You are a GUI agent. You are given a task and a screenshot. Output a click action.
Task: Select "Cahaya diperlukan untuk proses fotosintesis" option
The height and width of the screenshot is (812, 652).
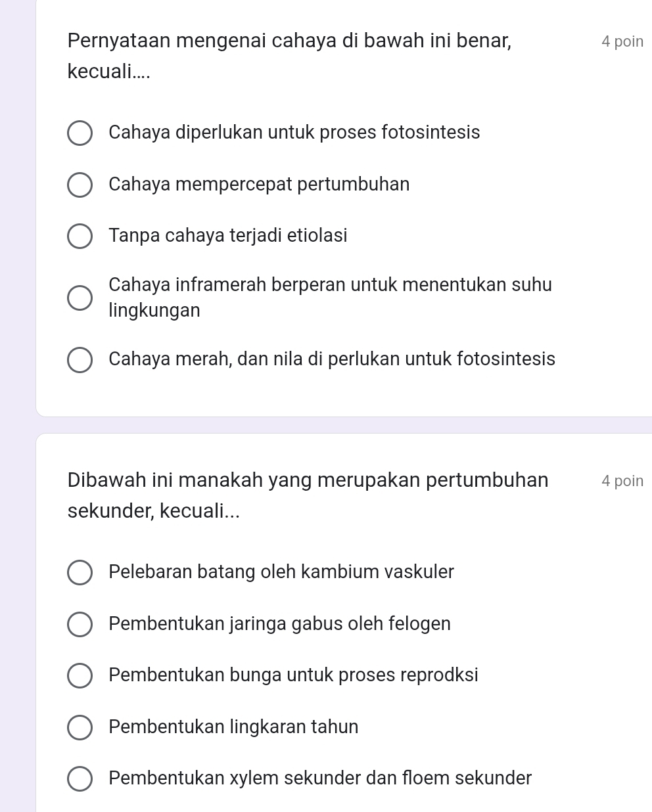tap(80, 133)
